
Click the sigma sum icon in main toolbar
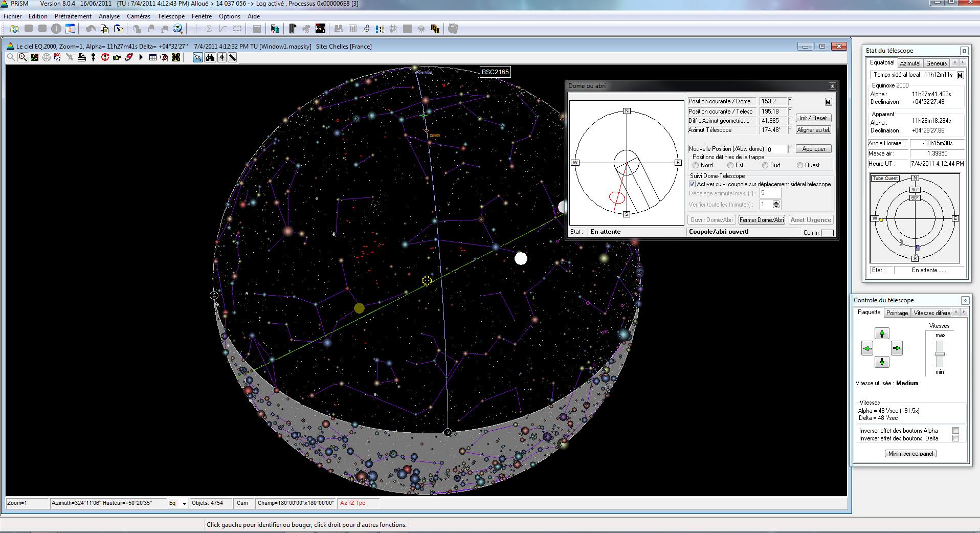click(209, 29)
